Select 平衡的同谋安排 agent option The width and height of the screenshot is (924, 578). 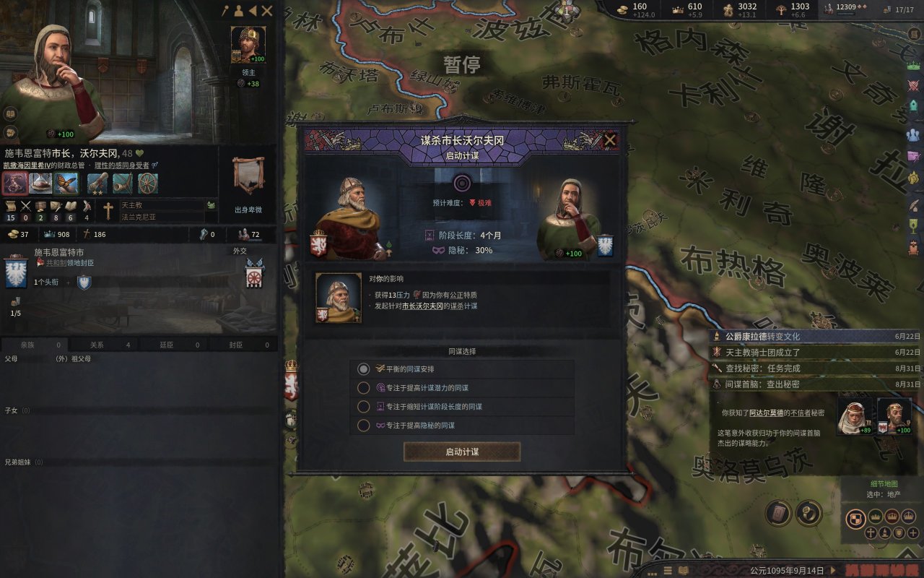(x=462, y=369)
